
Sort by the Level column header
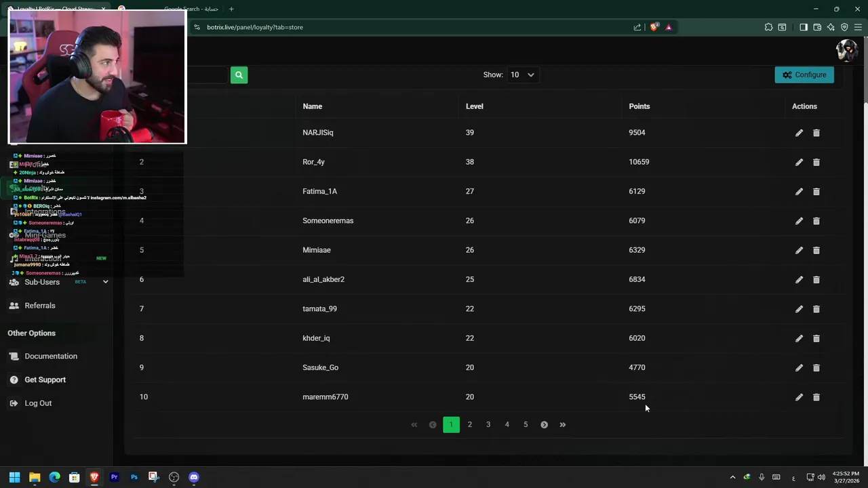click(x=475, y=106)
